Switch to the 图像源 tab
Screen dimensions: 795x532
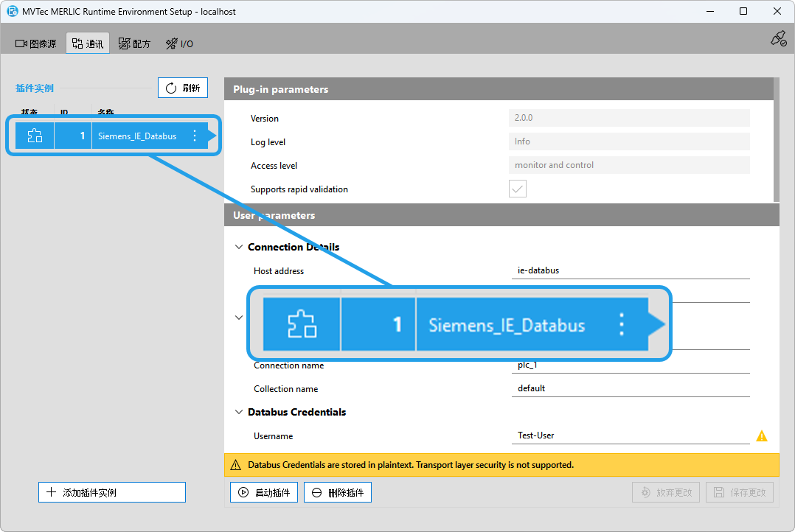36,43
